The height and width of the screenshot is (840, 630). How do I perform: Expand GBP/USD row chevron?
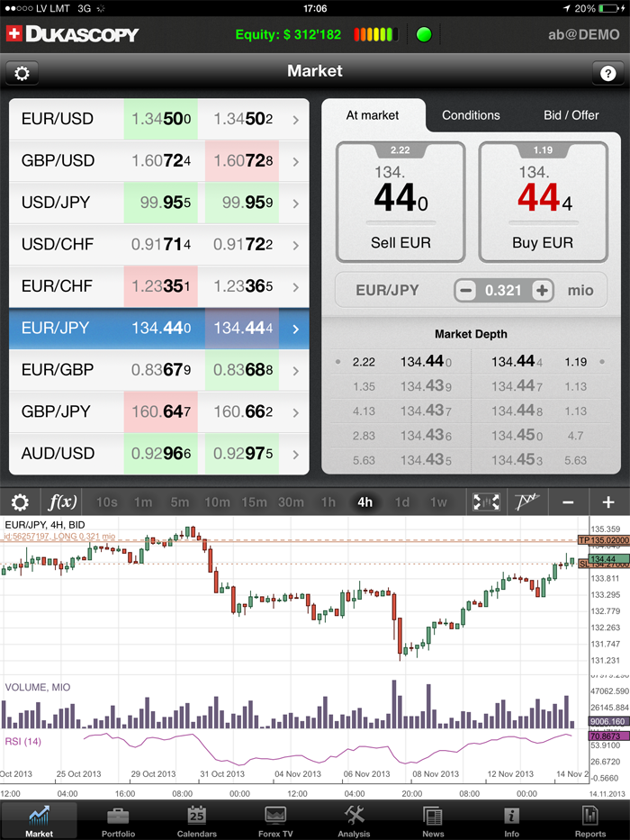point(295,161)
